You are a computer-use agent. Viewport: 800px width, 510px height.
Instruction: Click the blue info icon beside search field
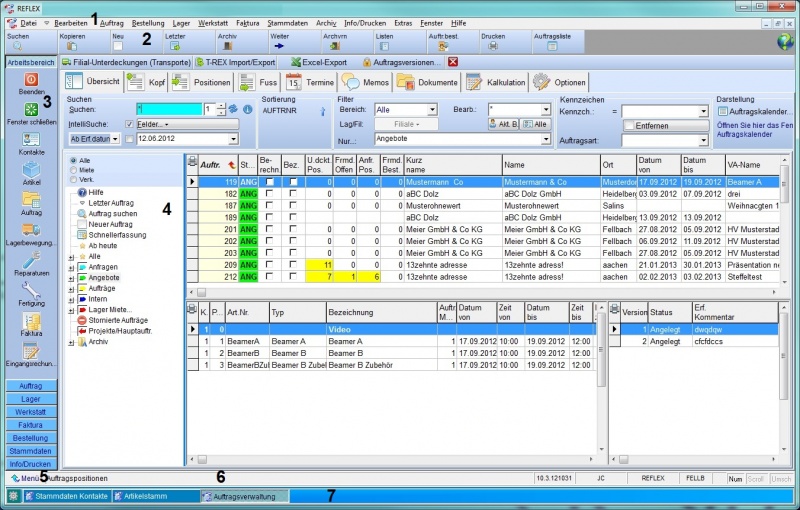(247, 110)
